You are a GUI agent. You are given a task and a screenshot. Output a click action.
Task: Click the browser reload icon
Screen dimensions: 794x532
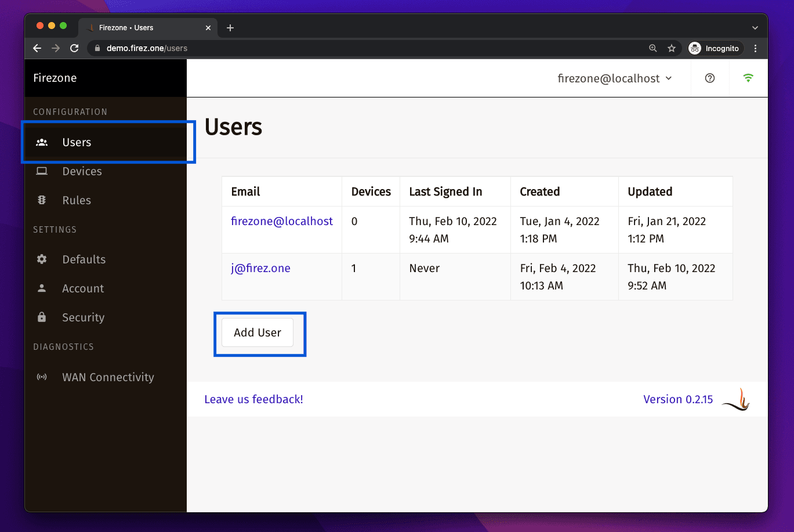[x=74, y=48]
